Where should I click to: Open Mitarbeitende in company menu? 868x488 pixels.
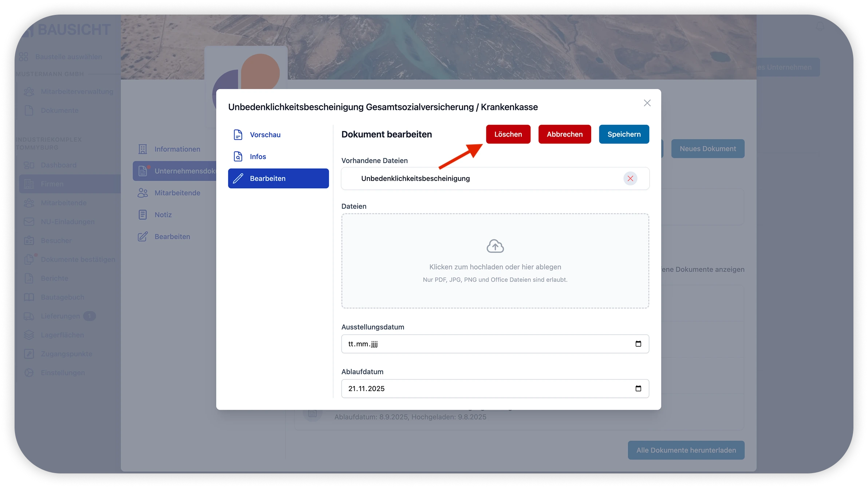tap(177, 193)
